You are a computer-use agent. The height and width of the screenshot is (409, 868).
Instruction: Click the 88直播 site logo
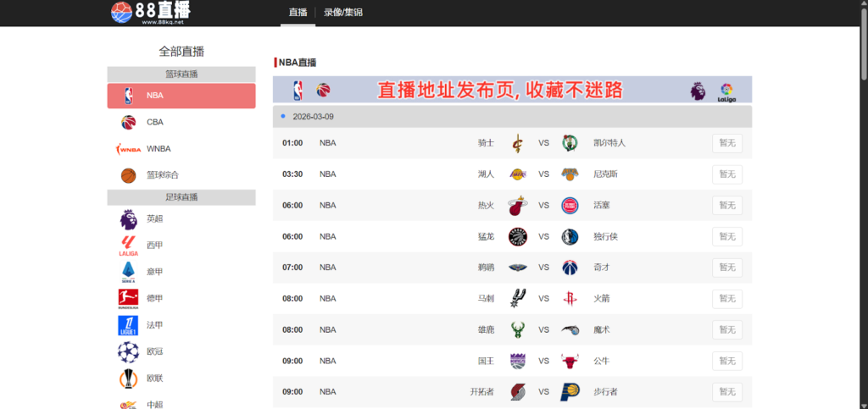pos(151,12)
